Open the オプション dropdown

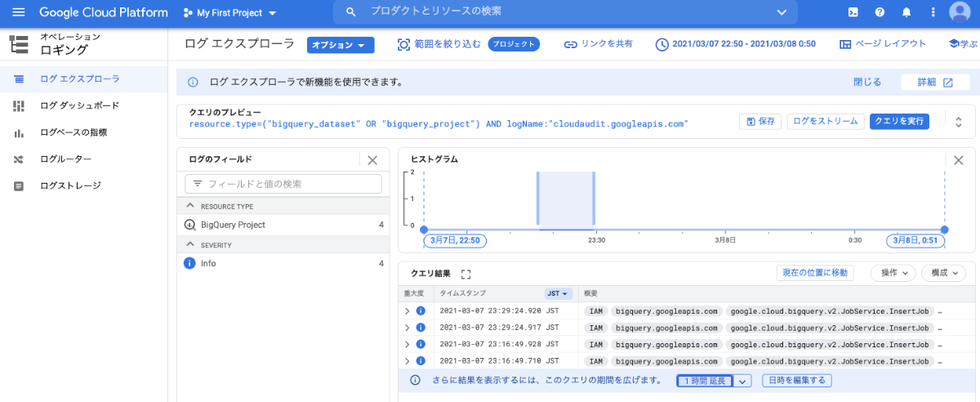point(341,45)
